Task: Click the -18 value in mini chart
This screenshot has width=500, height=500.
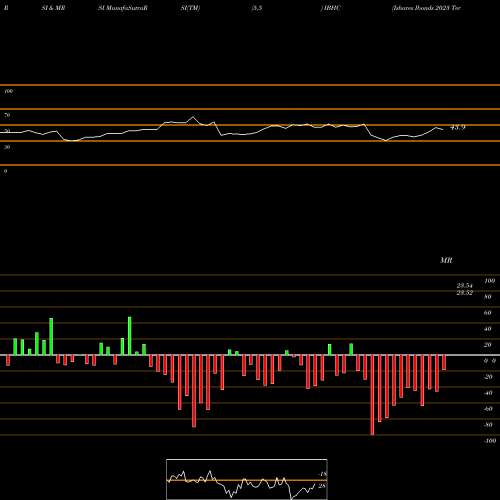Action: [x=322, y=474]
